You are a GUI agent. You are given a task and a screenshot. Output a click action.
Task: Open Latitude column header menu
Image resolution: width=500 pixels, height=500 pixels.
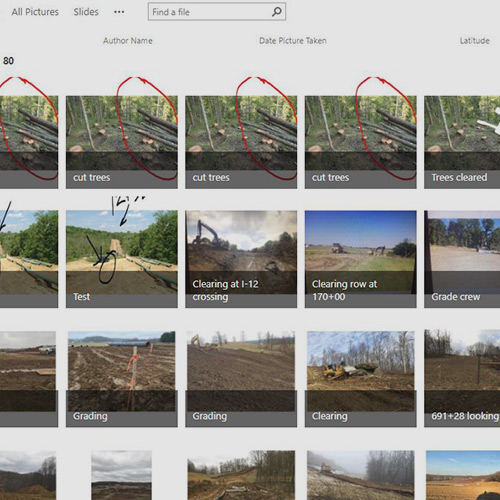click(x=474, y=41)
